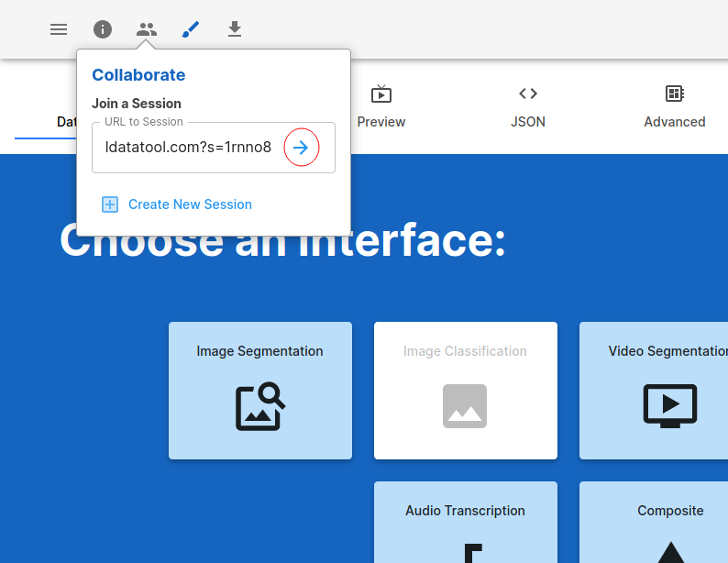The width and height of the screenshot is (728, 563).
Task: Click the Advanced tab grid icon
Action: tap(675, 94)
